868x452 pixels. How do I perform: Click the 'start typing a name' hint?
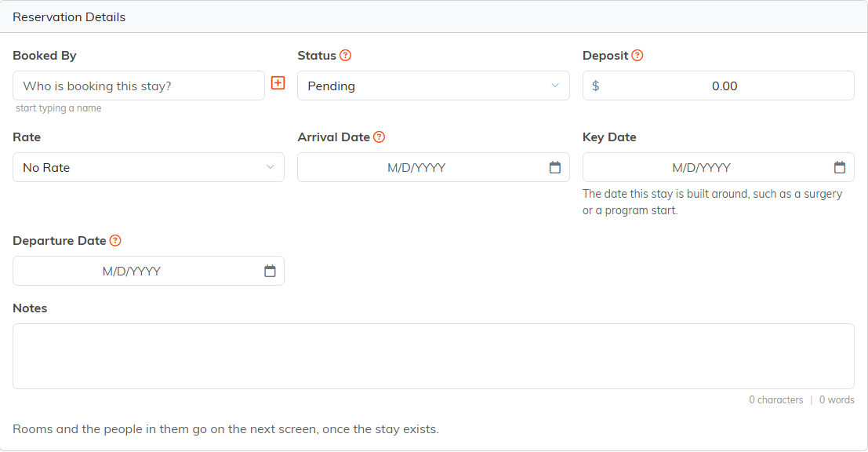(x=58, y=108)
